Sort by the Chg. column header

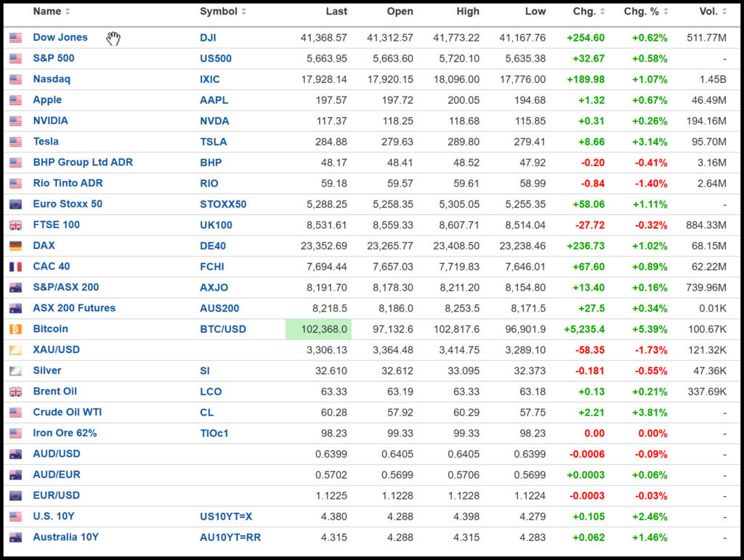point(589,12)
